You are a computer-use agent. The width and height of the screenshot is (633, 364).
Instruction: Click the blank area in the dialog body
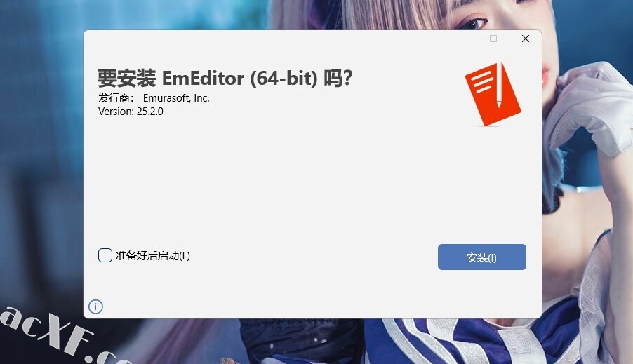tap(283, 177)
